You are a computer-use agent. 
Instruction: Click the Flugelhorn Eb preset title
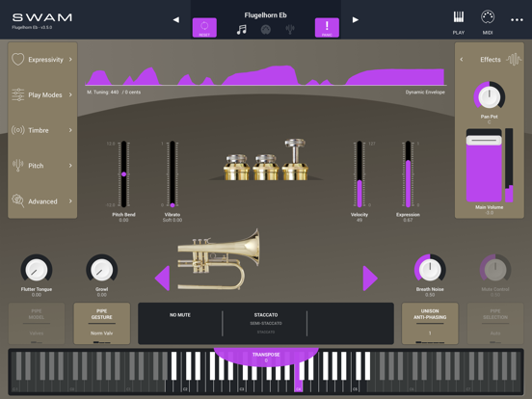click(x=266, y=14)
